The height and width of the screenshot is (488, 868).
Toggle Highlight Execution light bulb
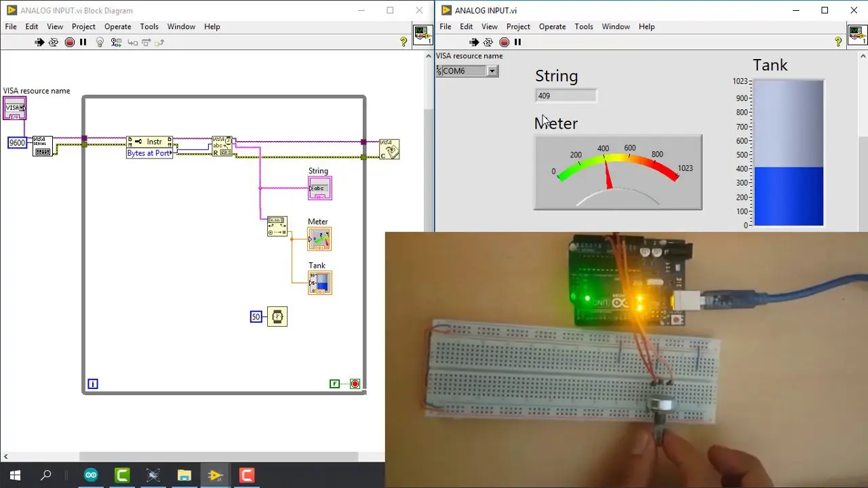coord(100,42)
